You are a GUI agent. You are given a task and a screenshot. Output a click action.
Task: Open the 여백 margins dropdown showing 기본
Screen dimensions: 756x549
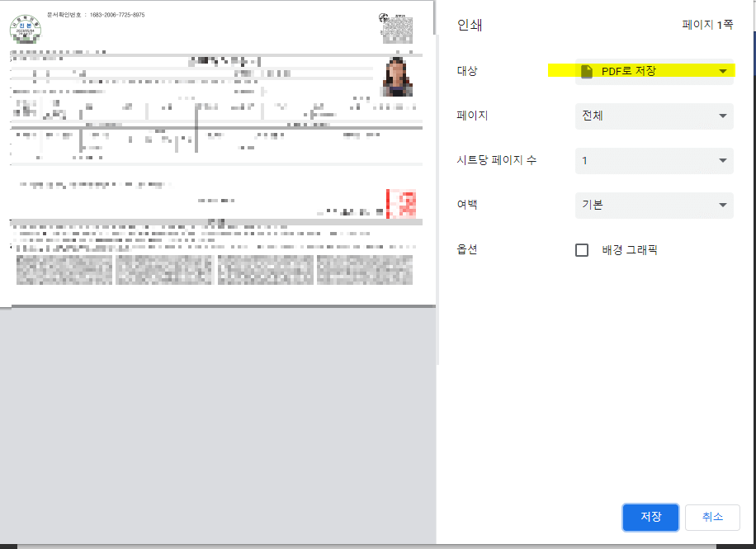[654, 205]
